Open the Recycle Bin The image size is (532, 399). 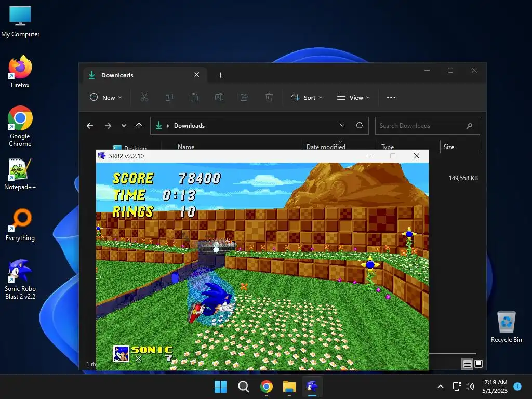coord(506,327)
